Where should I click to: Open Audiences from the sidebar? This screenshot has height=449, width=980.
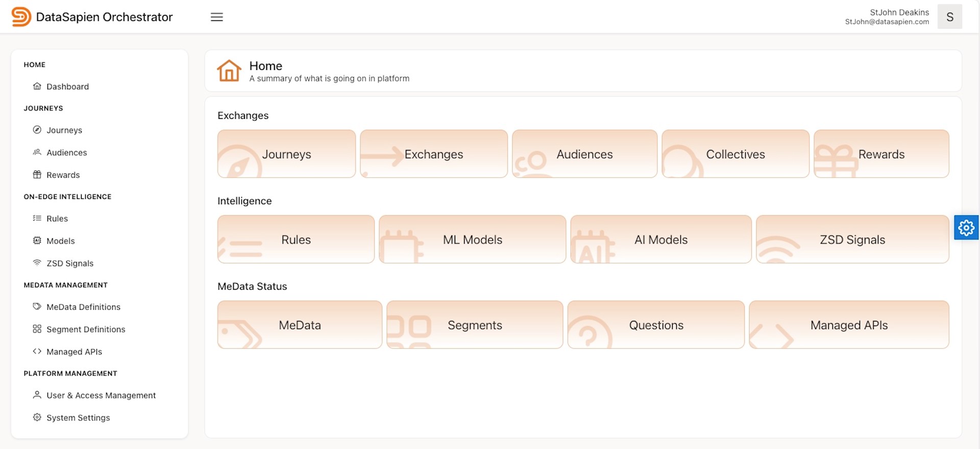tap(66, 153)
